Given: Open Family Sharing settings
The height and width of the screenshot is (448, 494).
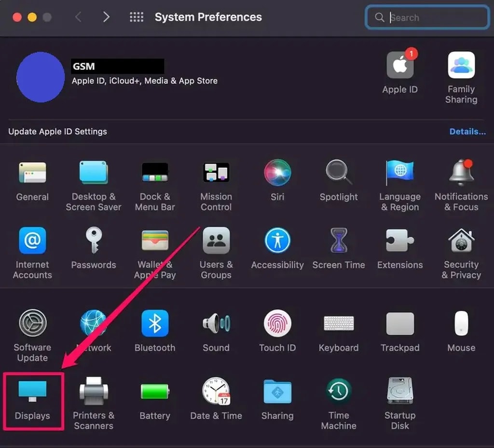Looking at the screenshot, I should pos(461,64).
